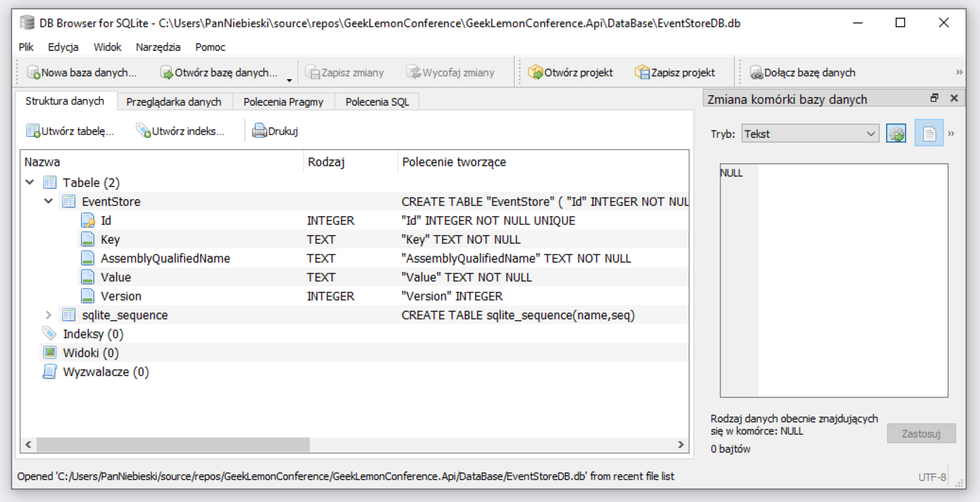Click the CREATE TABLE "EventStore" statement cell

tap(545, 202)
